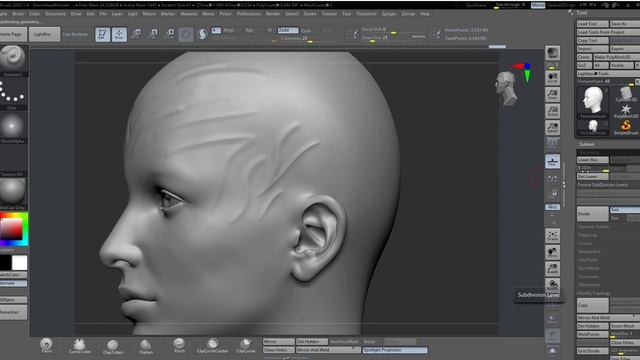
Task: Select the Edit mode button
Action: pos(102,34)
